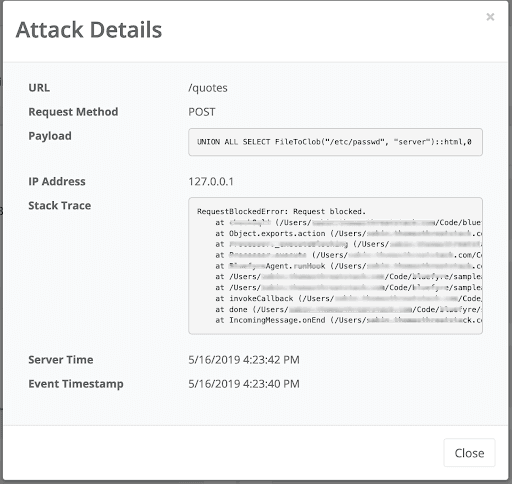Viewport: 512px width, 484px height.
Task: Select Event Timestamp value 4:23:40 PM
Action: (244, 384)
